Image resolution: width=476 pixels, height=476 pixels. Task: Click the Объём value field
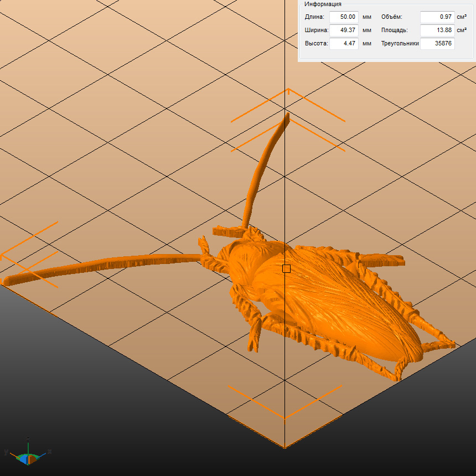pos(437,17)
